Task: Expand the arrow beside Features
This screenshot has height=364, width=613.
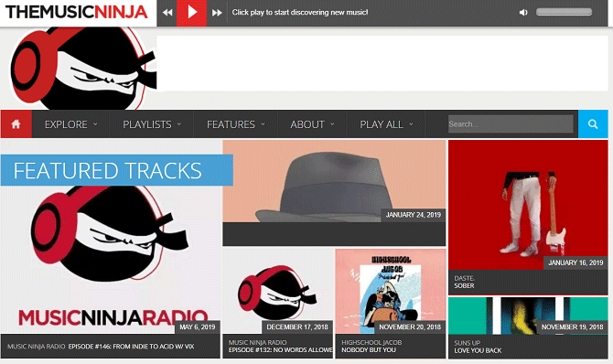Action: pyautogui.click(x=263, y=124)
